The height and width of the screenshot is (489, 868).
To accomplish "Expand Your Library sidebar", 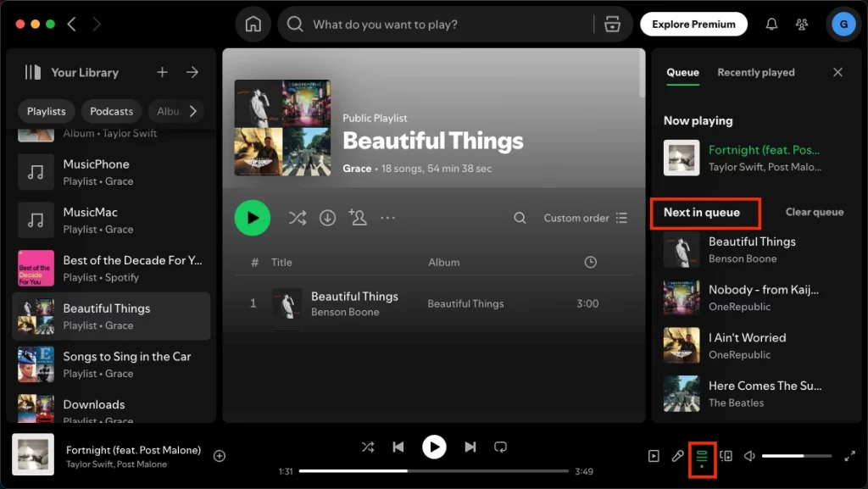I will (193, 73).
